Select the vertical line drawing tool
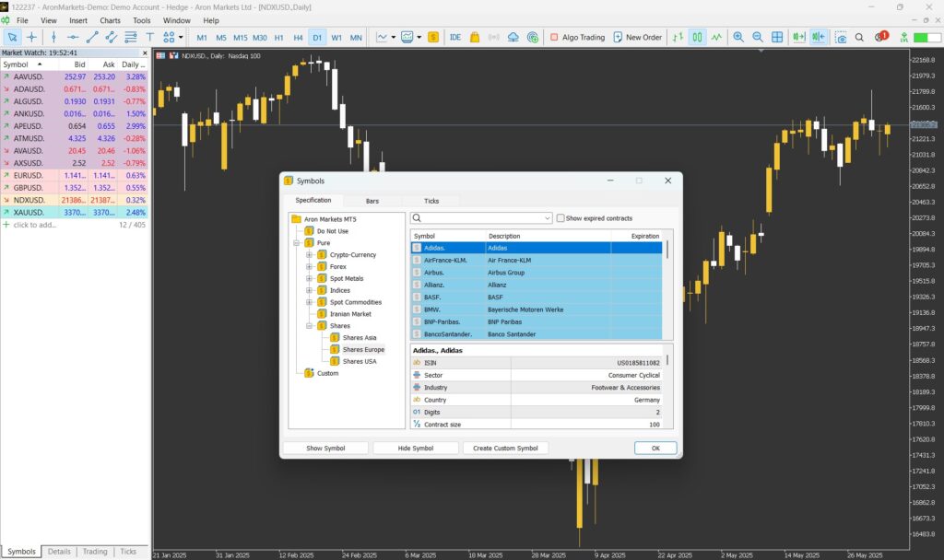The width and height of the screenshot is (944, 560). click(53, 37)
